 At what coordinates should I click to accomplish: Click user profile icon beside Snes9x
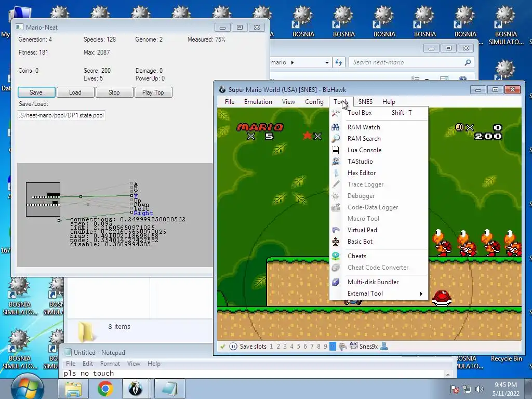384,347
